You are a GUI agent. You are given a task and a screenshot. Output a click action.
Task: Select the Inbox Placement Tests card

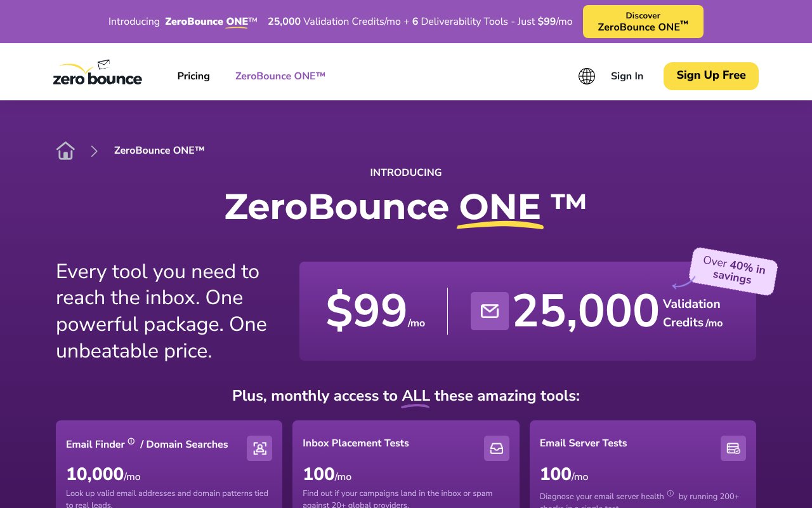click(406, 464)
